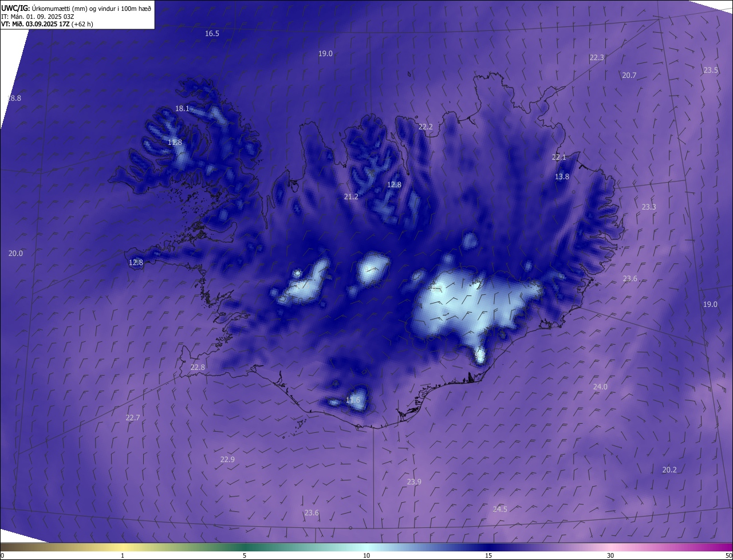Click the 11.8 value over the Westfjords
Screen dimensions: 733x560
(175, 143)
